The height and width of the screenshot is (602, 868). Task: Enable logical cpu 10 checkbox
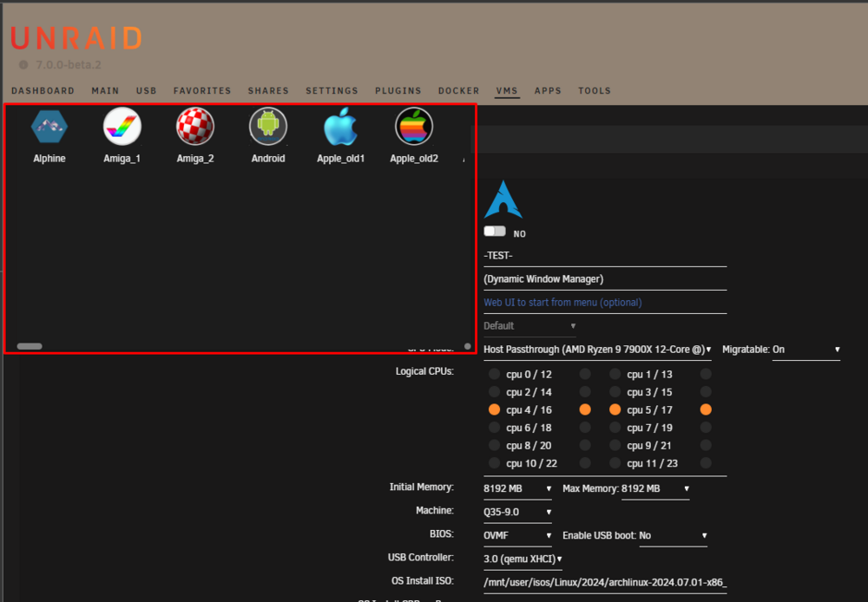click(495, 463)
